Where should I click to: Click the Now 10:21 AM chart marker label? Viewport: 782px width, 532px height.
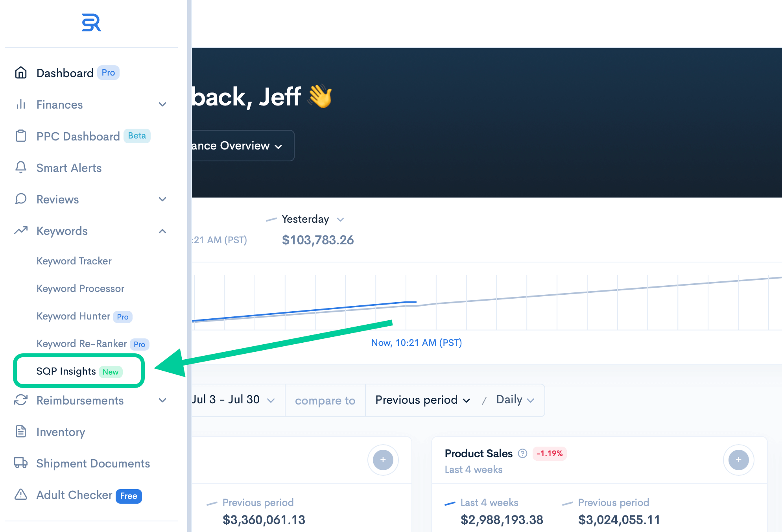tap(417, 343)
